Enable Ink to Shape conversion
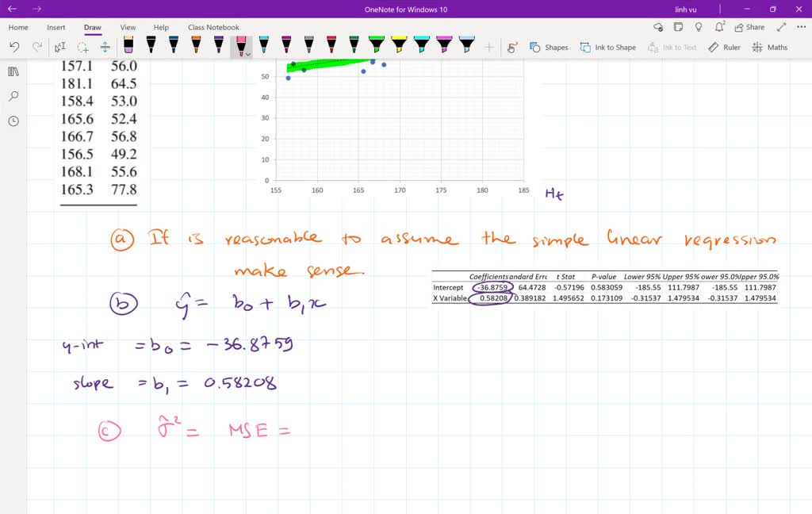 click(x=607, y=47)
